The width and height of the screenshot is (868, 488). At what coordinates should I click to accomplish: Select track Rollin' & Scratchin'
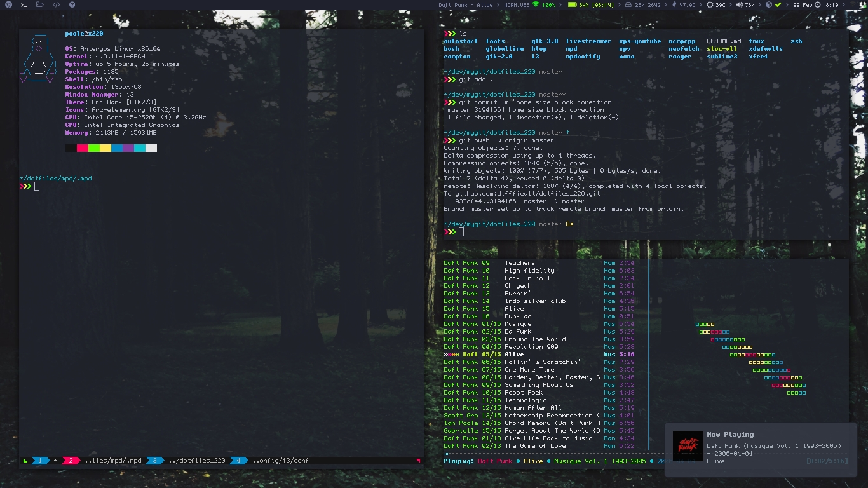[539, 362]
